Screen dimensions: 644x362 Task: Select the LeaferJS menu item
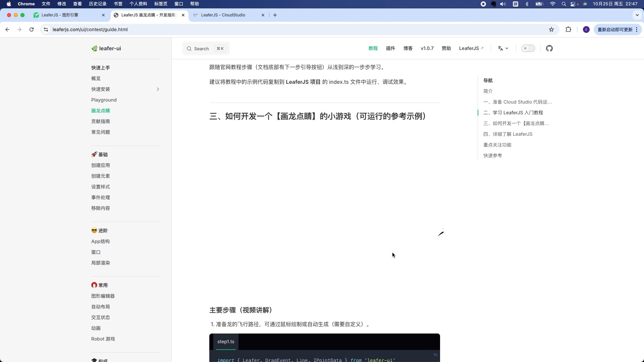(x=470, y=48)
